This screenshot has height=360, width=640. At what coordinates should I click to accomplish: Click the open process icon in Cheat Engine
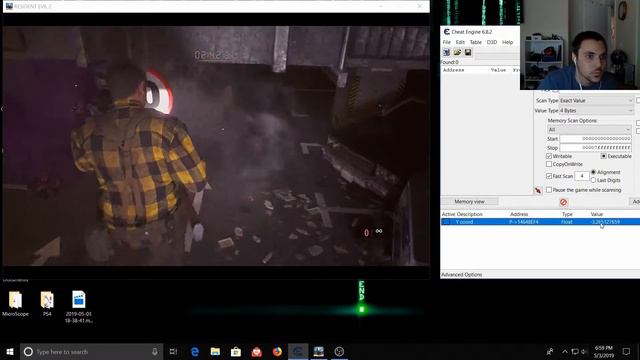pyautogui.click(x=447, y=52)
